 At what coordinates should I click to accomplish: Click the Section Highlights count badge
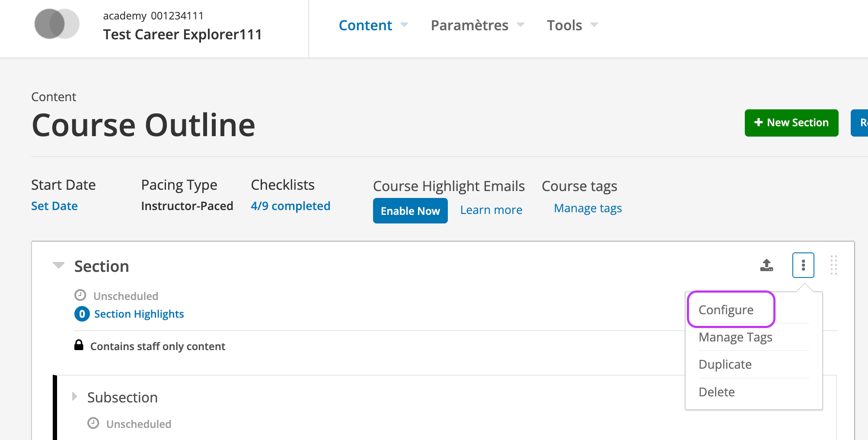(82, 314)
